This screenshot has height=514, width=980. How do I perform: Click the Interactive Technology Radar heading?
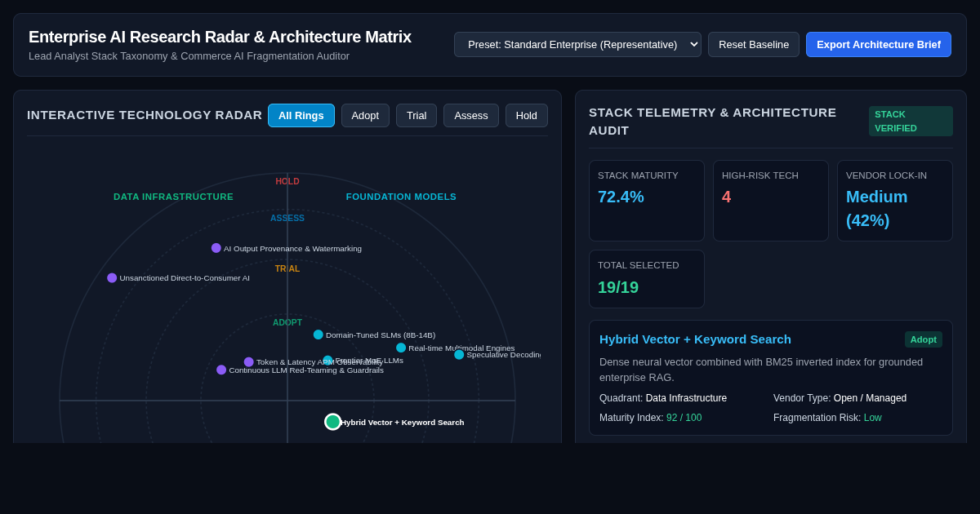[x=145, y=115]
